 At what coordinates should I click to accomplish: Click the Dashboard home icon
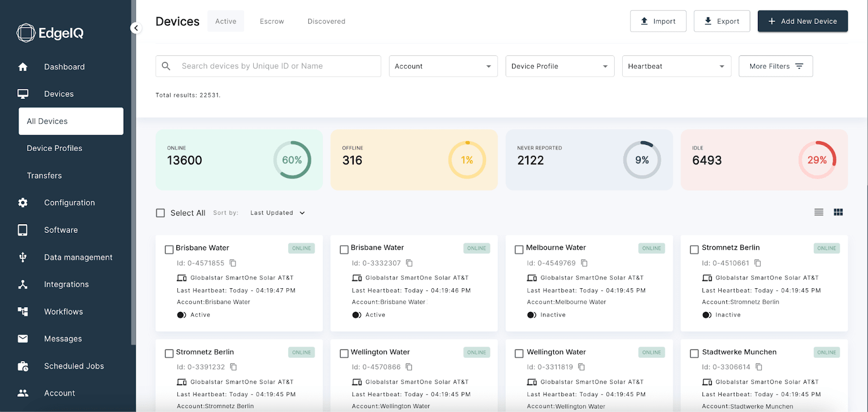23,67
